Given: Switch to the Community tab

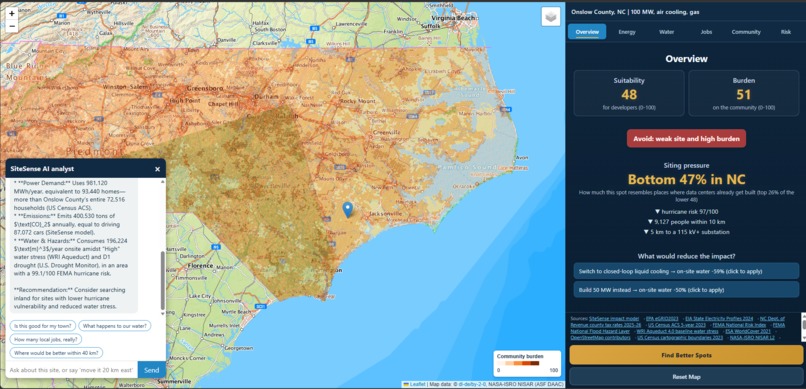Looking at the screenshot, I should click(x=746, y=32).
